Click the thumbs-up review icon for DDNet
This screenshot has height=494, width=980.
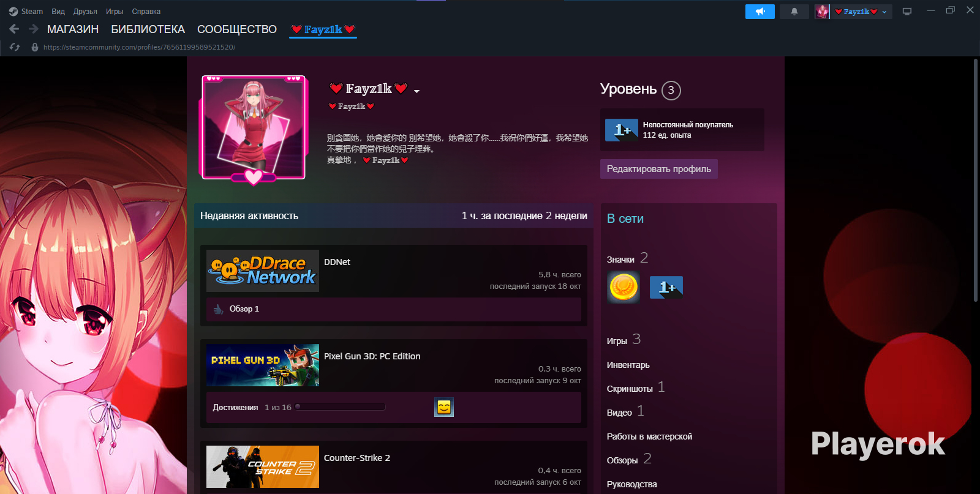coord(218,309)
